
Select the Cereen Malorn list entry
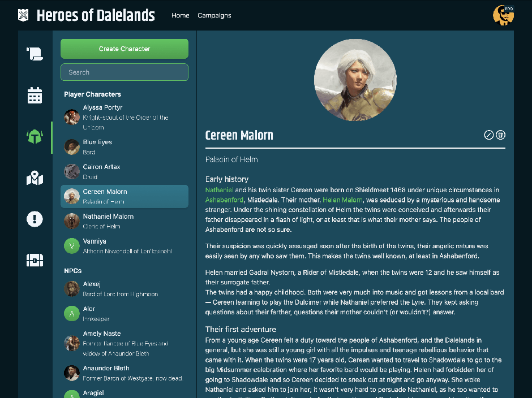(124, 196)
